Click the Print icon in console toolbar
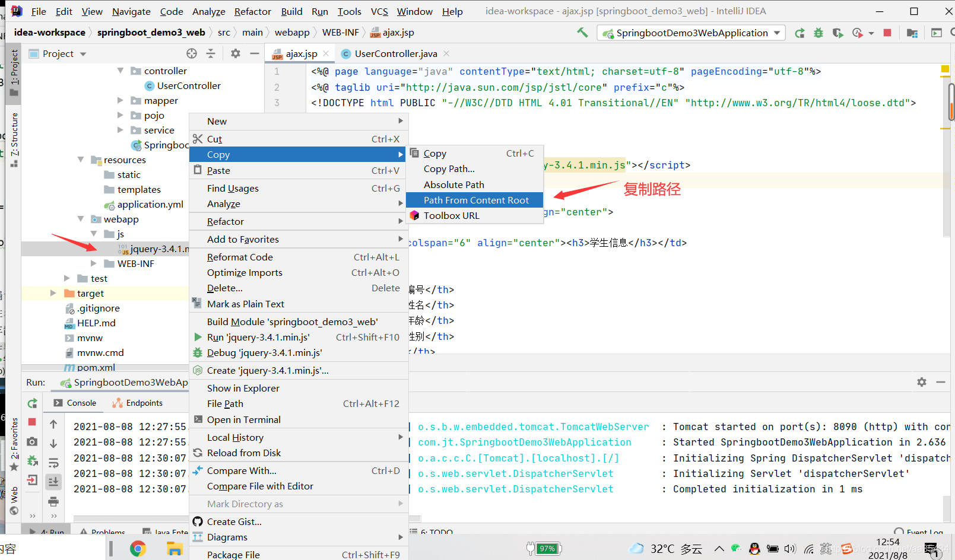 (x=53, y=502)
